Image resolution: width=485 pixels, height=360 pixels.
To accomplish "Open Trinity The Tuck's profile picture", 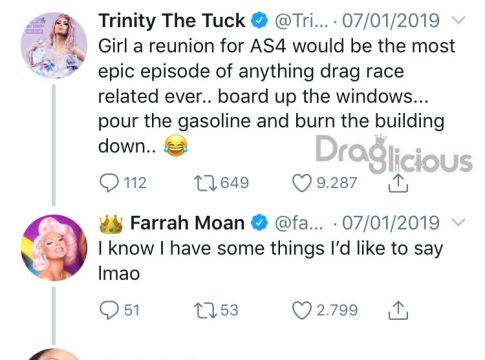I will point(54,46).
